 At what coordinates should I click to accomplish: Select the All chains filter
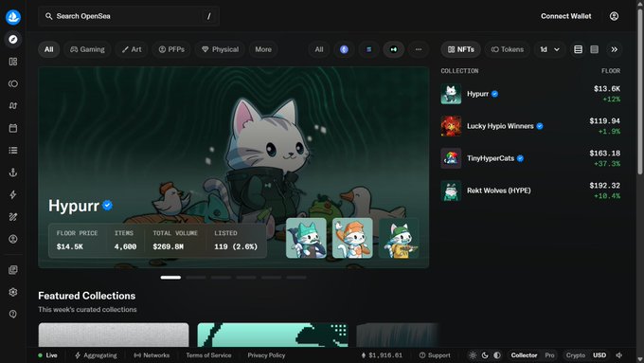pyautogui.click(x=319, y=49)
